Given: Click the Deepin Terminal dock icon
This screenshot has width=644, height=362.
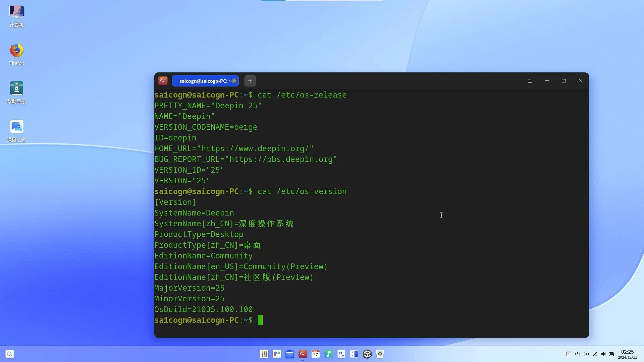Looking at the screenshot, I should pyautogui.click(x=303, y=354).
